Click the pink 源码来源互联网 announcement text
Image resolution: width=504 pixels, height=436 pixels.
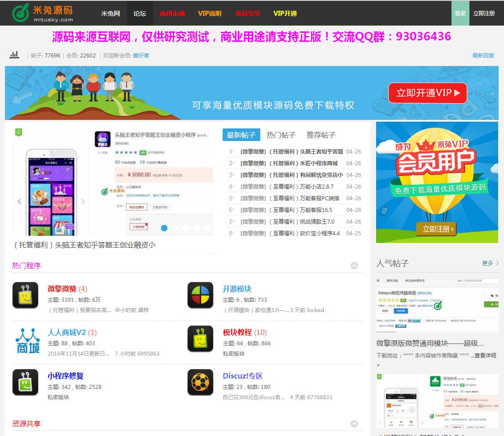click(251, 37)
